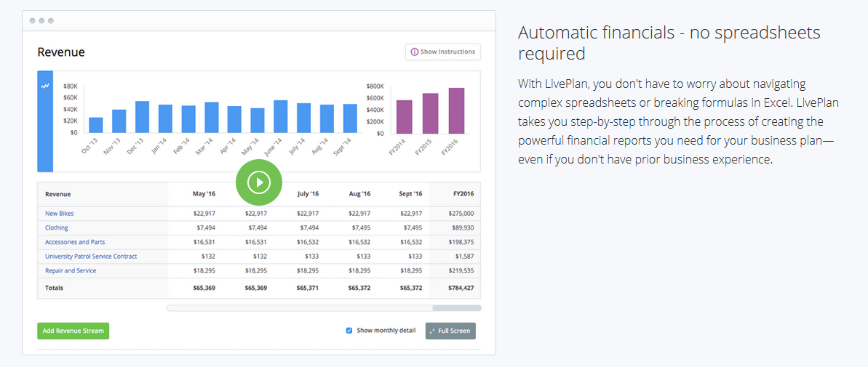Play the video with the green play button
Image resolution: width=868 pixels, height=367 pixels.
click(x=258, y=182)
